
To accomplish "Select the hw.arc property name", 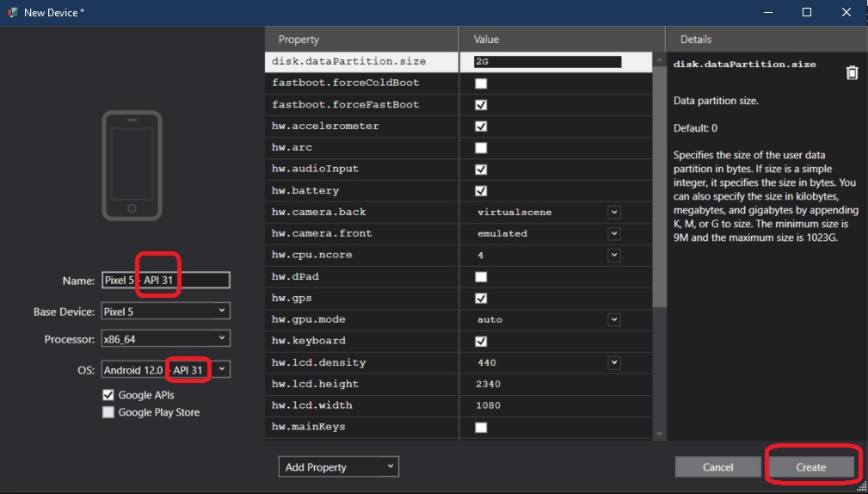I will 292,147.
